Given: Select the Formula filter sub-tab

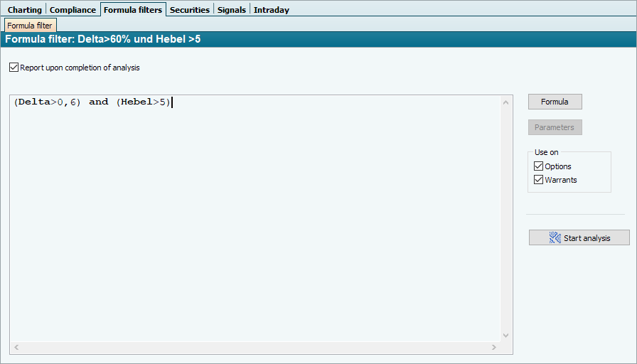Looking at the screenshot, I should 30,26.
